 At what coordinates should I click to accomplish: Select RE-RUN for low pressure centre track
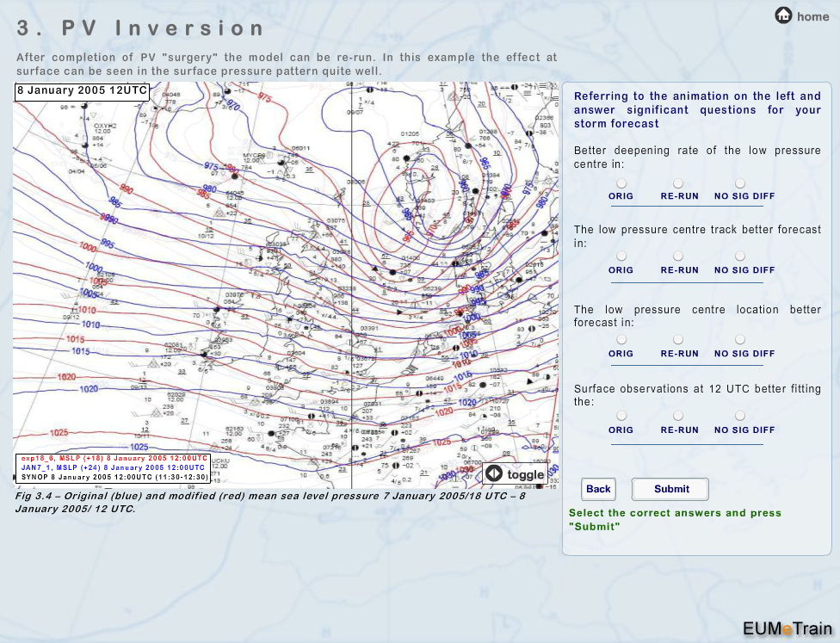point(678,257)
